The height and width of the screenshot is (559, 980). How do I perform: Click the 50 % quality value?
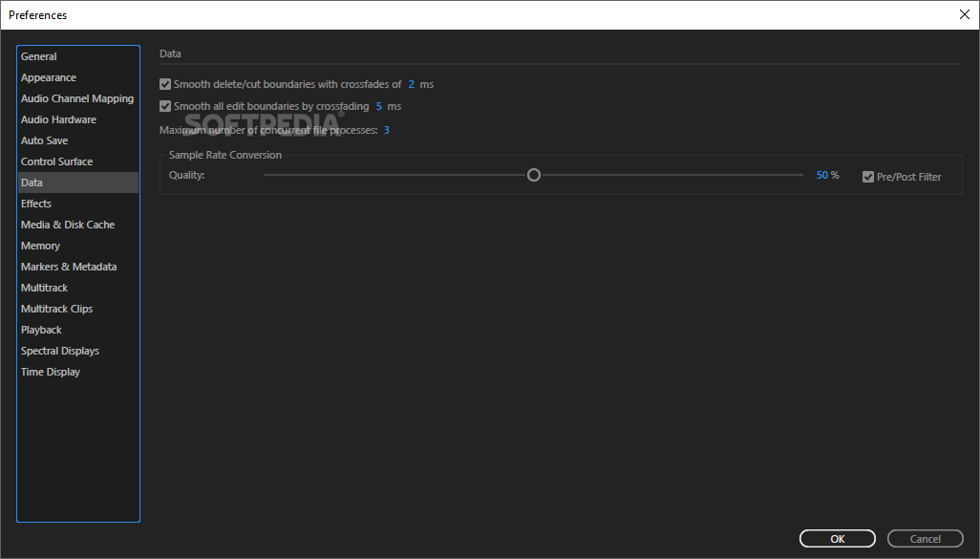point(821,176)
